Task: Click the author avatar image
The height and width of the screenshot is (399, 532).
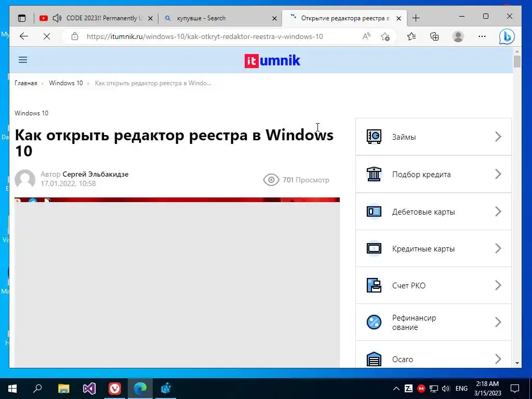Action: 25,179
